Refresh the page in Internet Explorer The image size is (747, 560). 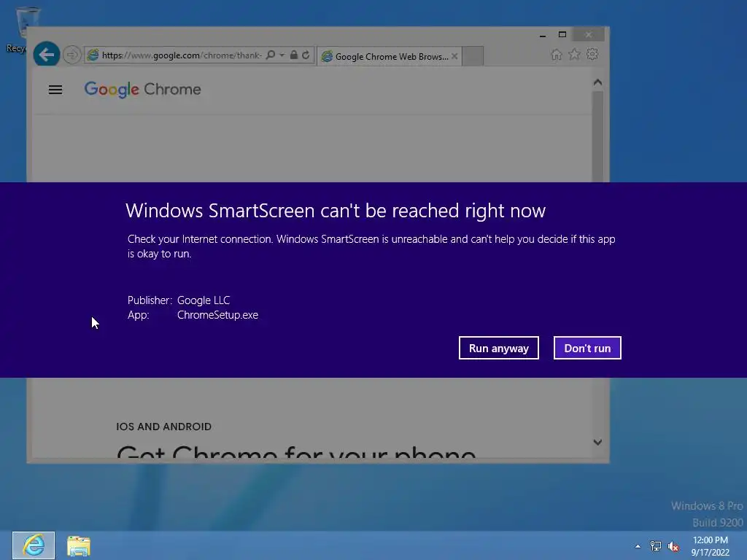tap(306, 55)
